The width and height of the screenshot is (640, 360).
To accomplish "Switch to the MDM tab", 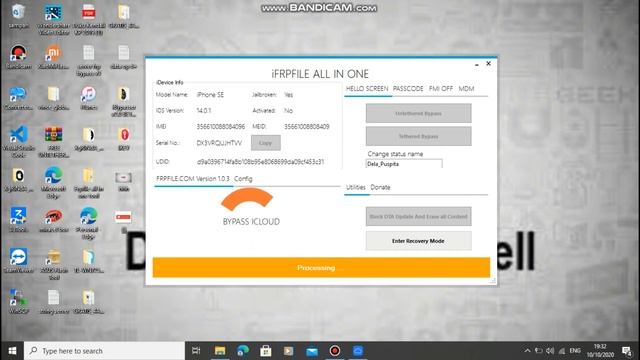I will click(x=466, y=89).
